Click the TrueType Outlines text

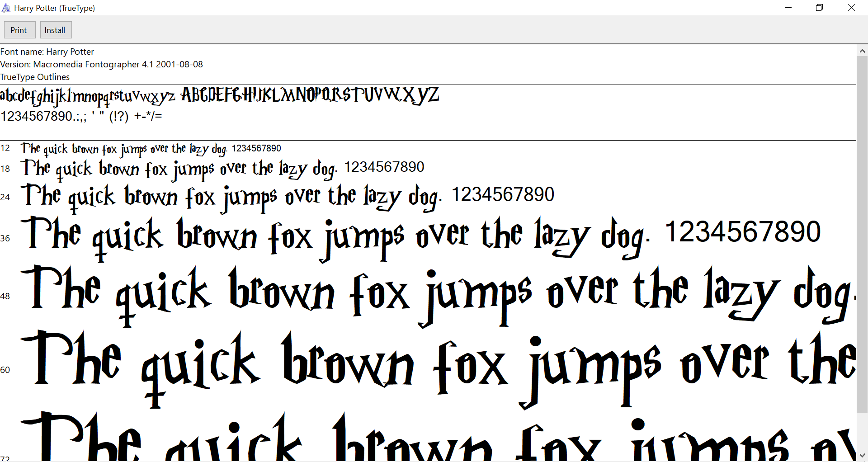(x=35, y=77)
